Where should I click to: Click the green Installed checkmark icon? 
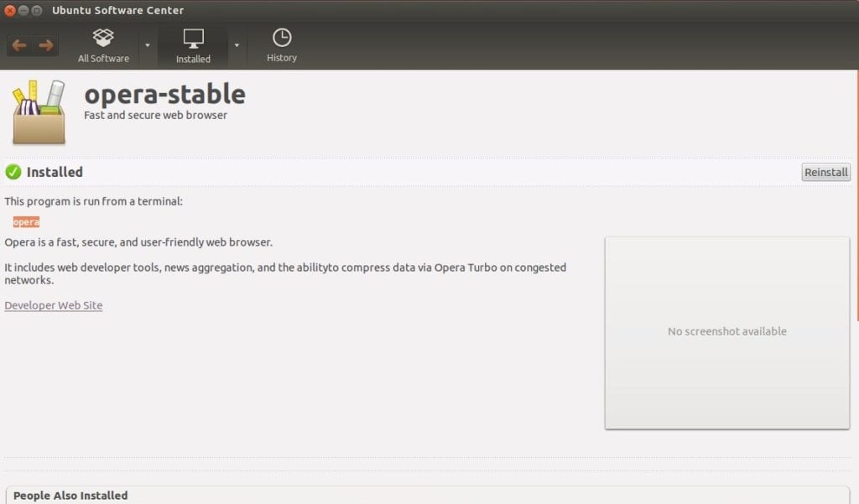(x=13, y=172)
